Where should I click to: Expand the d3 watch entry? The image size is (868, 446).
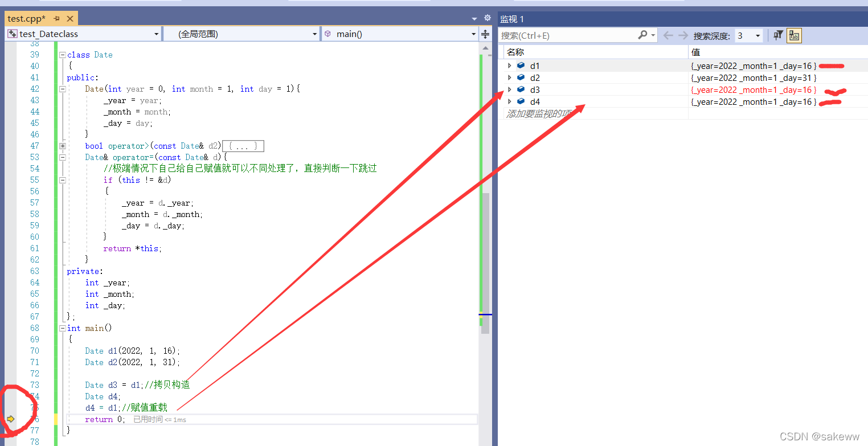pyautogui.click(x=510, y=90)
